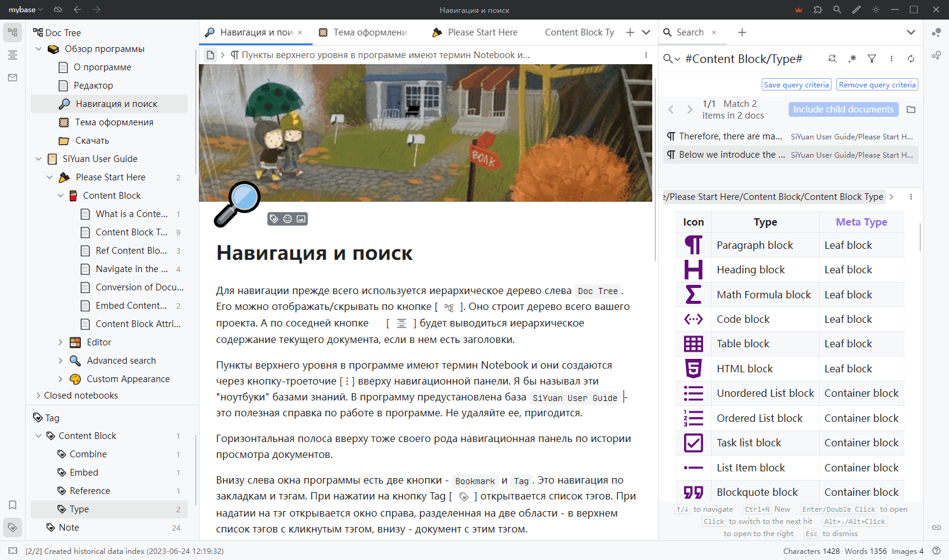Open global search from title bar magnifier

(837, 10)
